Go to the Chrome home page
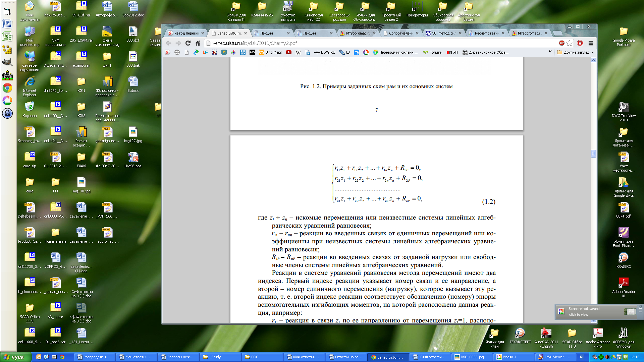The image size is (644, 362). coord(198,43)
